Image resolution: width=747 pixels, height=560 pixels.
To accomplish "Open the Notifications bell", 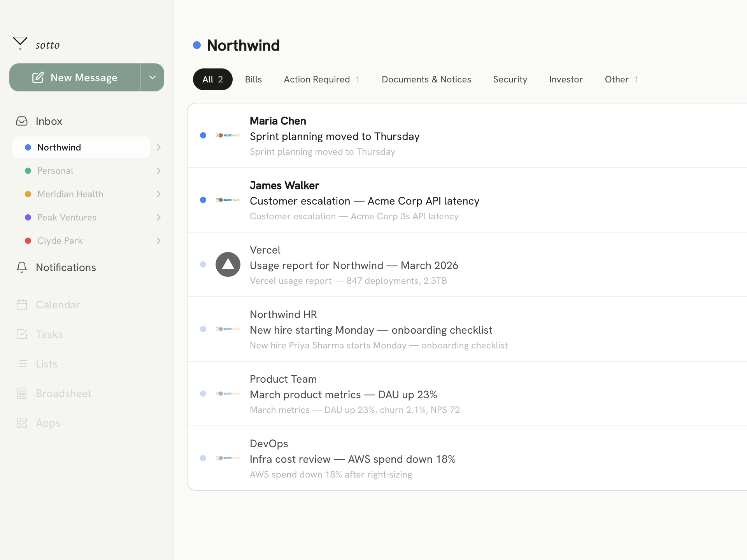I will pos(65,267).
